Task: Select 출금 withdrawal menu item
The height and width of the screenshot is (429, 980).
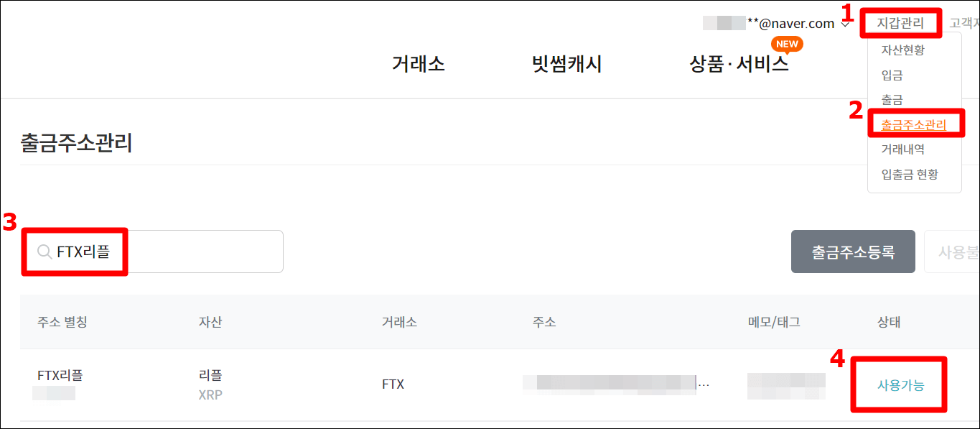Action: (x=893, y=99)
